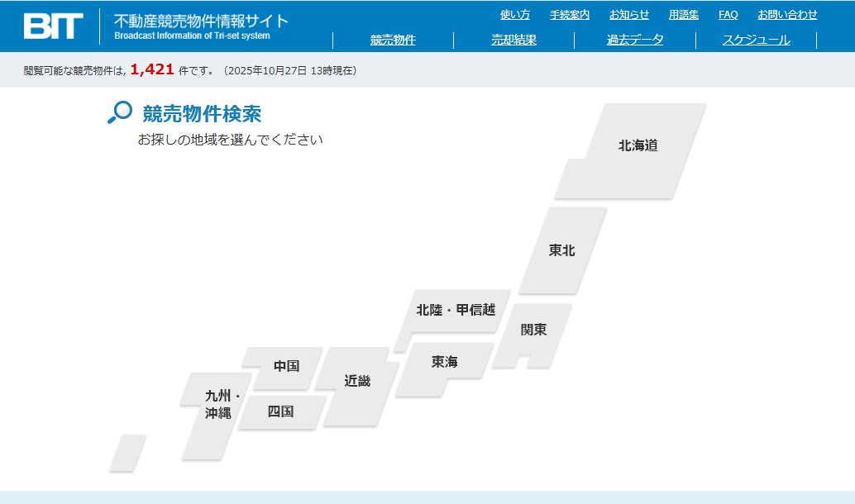Open the スケジュール menu tab
The width and height of the screenshot is (855, 504).
pos(756,40)
